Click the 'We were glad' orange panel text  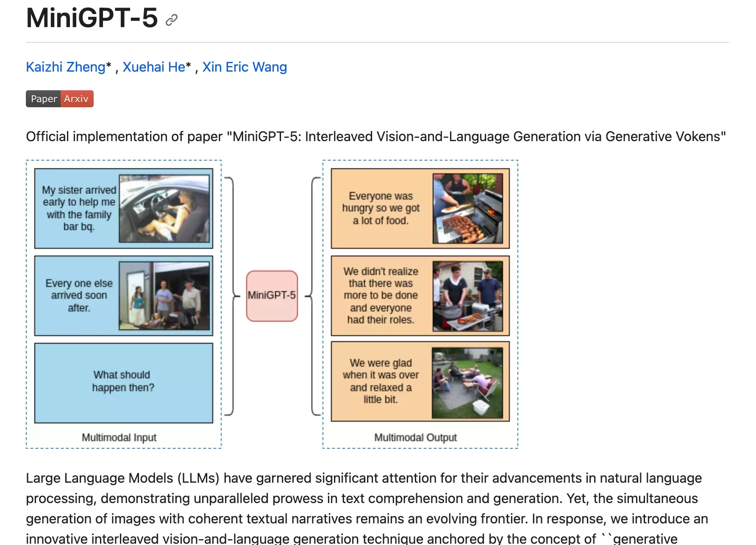tap(381, 381)
